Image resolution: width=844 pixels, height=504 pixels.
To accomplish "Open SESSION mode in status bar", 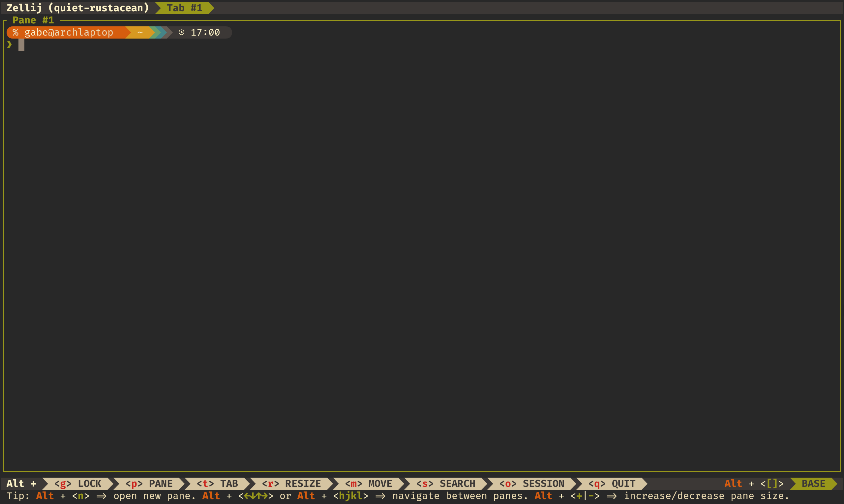I will tap(531, 483).
